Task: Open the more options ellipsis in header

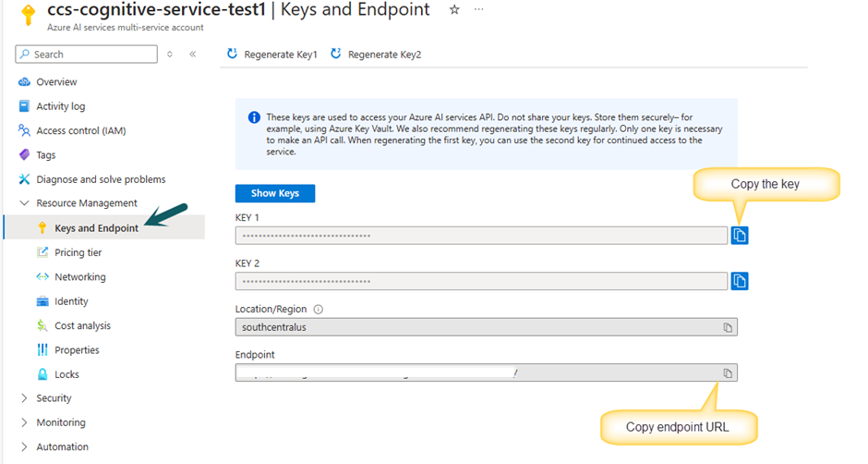Action: [x=479, y=9]
